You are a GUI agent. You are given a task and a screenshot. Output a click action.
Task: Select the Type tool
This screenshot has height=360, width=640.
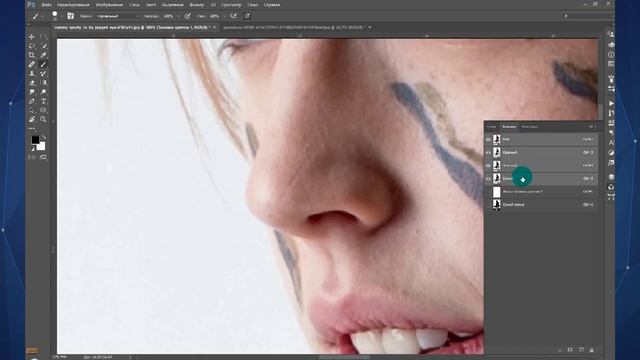tap(43, 101)
